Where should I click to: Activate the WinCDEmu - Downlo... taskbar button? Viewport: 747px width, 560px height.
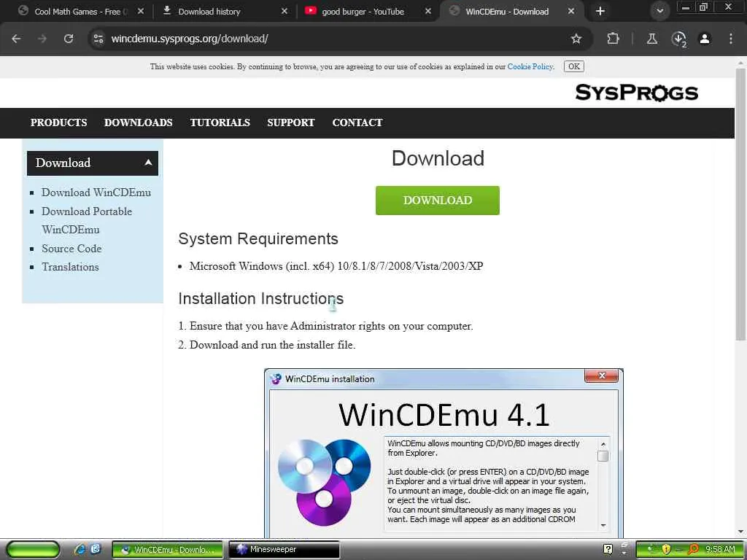coord(168,550)
